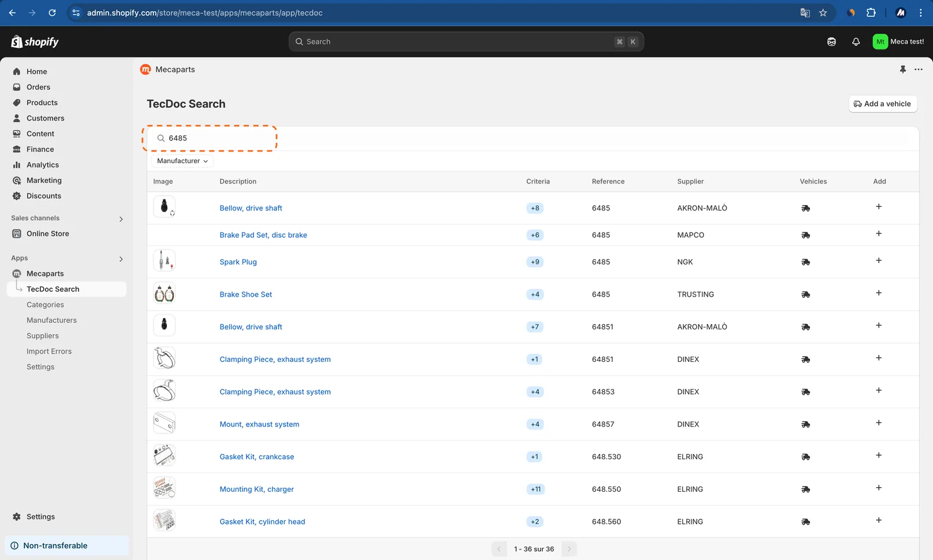This screenshot has height=560, width=933.
Task: Click the Shopify logo
Action: 35,42
